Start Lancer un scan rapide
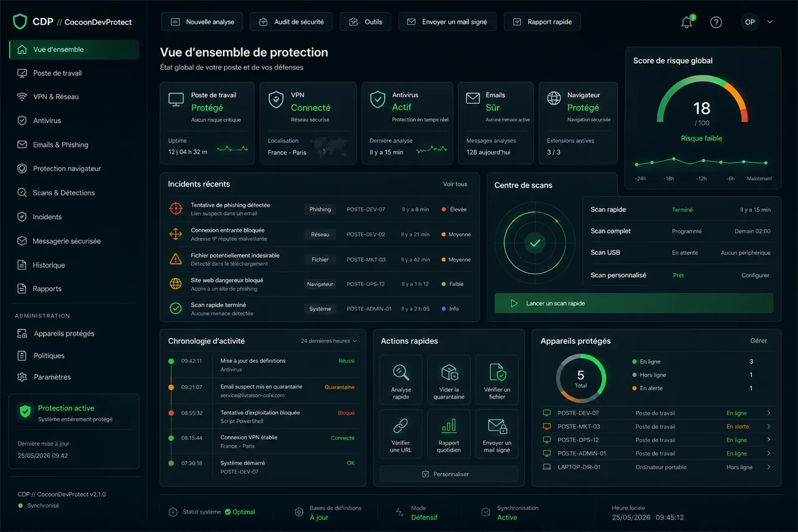The height and width of the screenshot is (532, 798). [x=633, y=303]
